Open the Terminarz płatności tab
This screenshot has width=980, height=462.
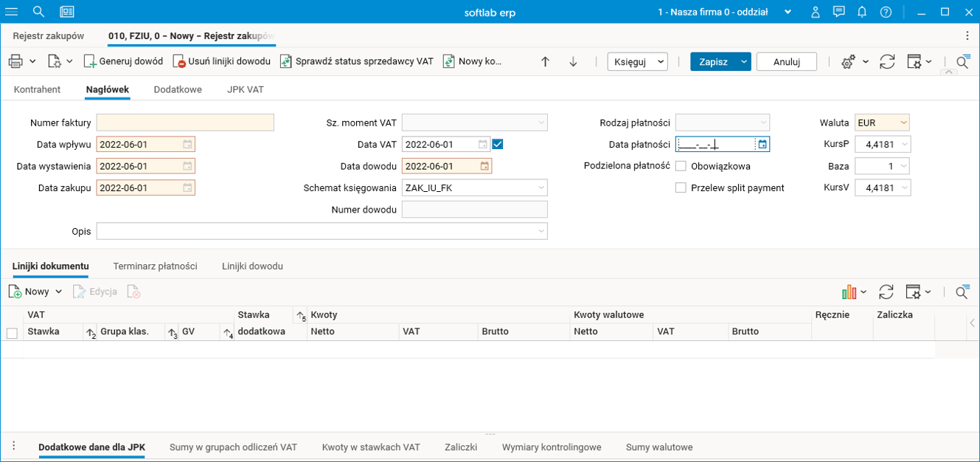tap(155, 266)
